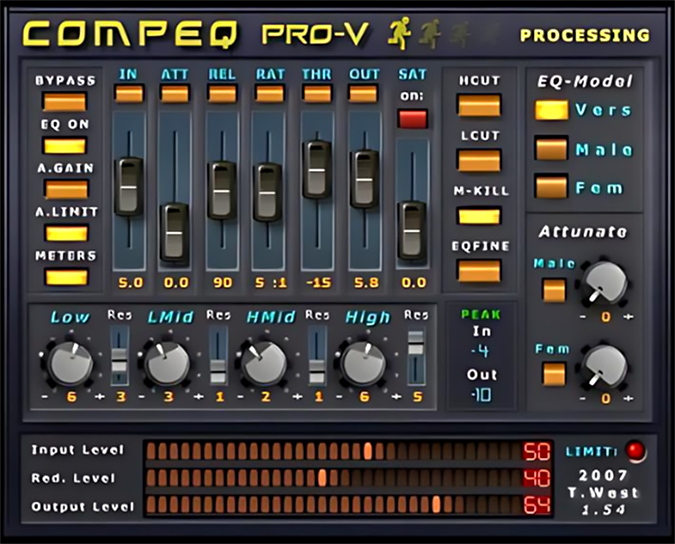Click the Red. Level readout 40
Viewport: 675px width, 544px height.
(536, 478)
